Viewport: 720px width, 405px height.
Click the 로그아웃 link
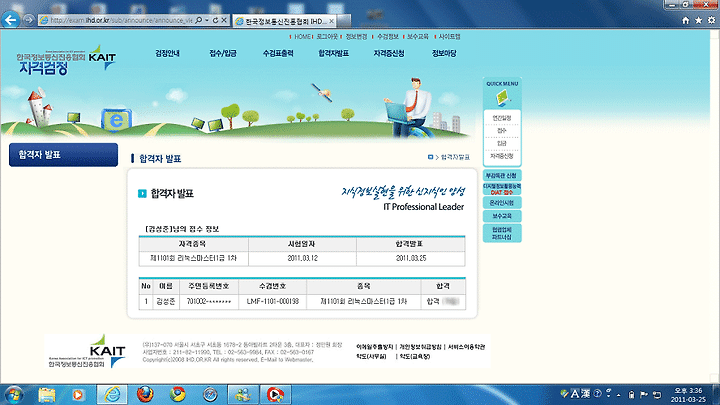(327, 37)
